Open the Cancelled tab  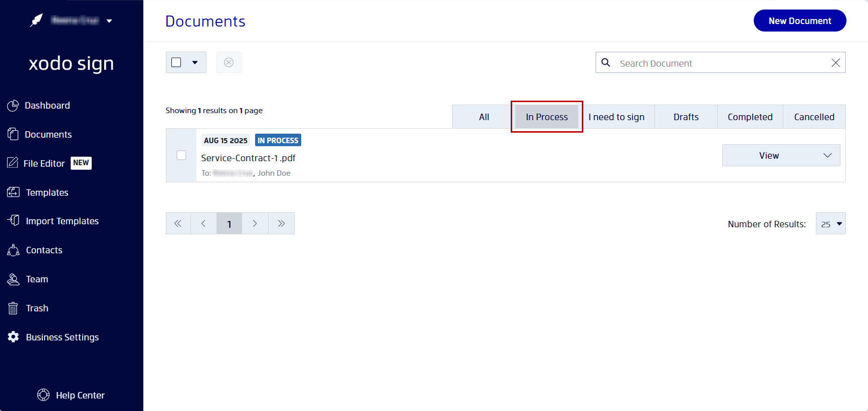(x=814, y=117)
